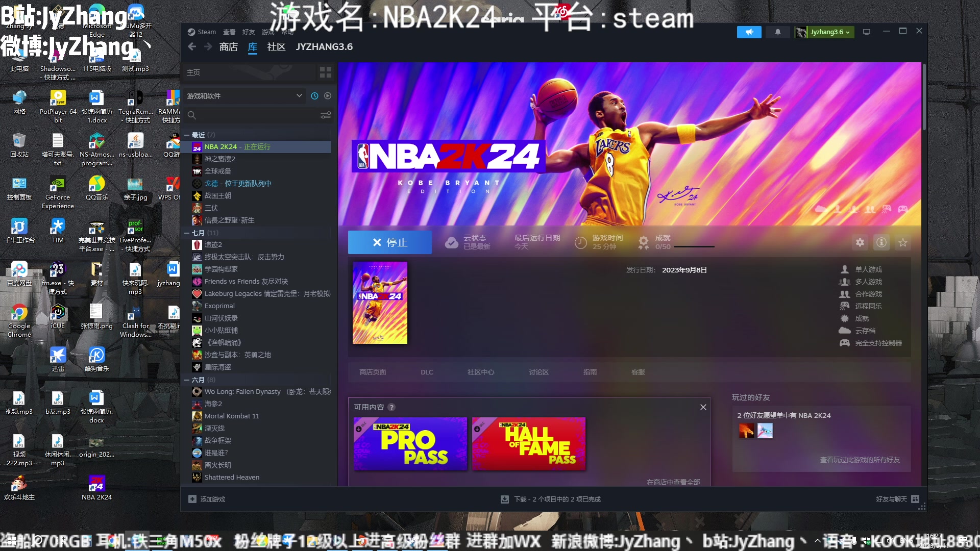Image resolution: width=980 pixels, height=551 pixels.
Task: Click the main content vertical scrollbar
Action: click(x=924, y=97)
